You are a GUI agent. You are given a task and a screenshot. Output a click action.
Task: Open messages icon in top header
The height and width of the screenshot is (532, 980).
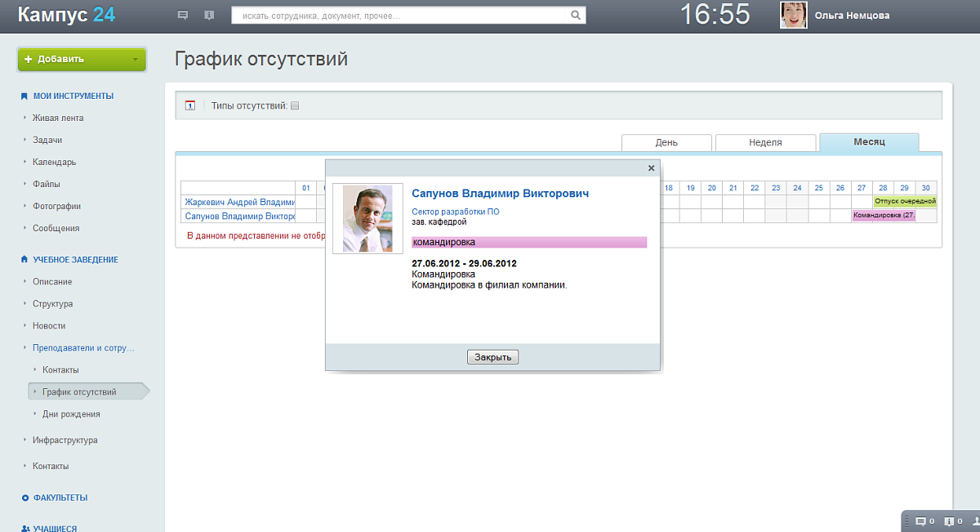point(183,15)
